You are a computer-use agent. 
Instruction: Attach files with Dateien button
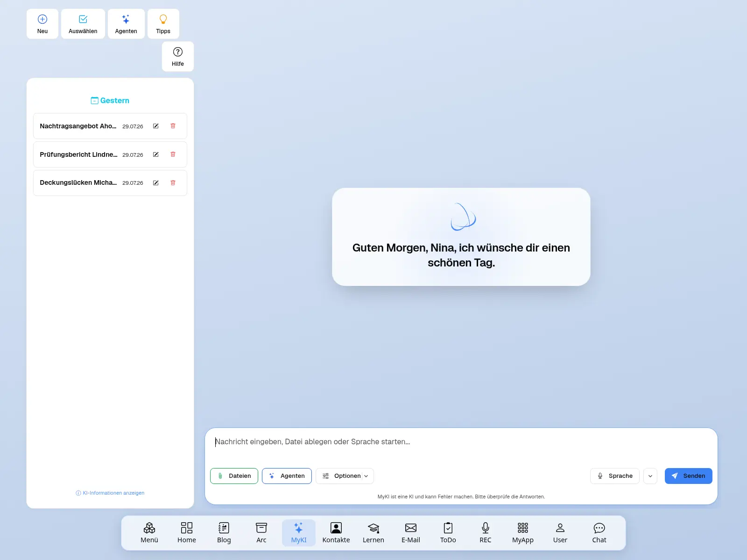[234, 476]
